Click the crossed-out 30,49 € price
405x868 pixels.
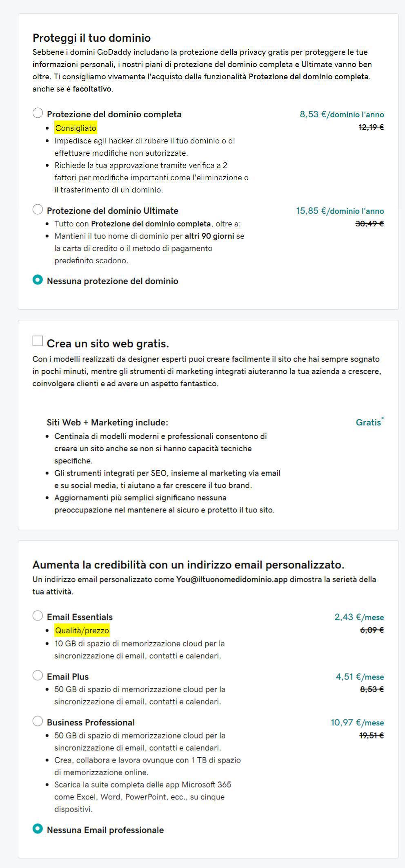tap(369, 224)
